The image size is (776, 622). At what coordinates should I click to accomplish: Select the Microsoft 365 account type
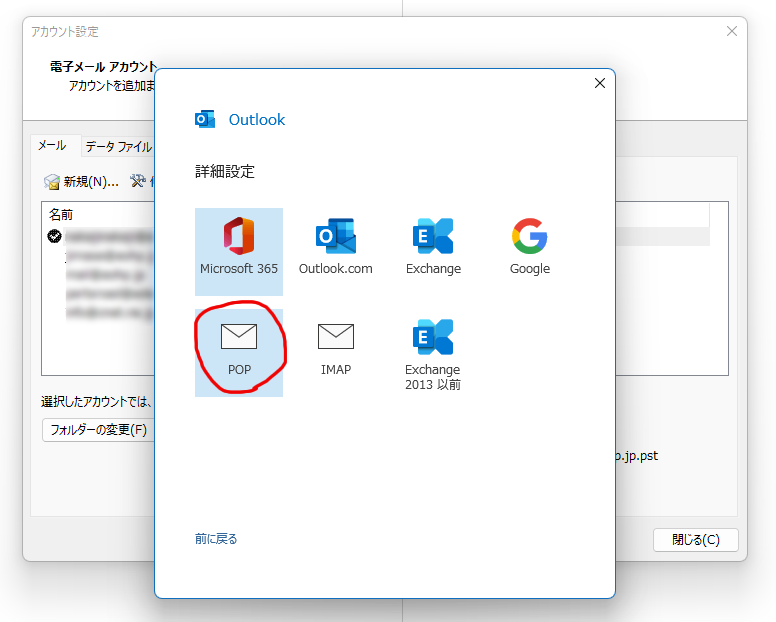[239, 251]
